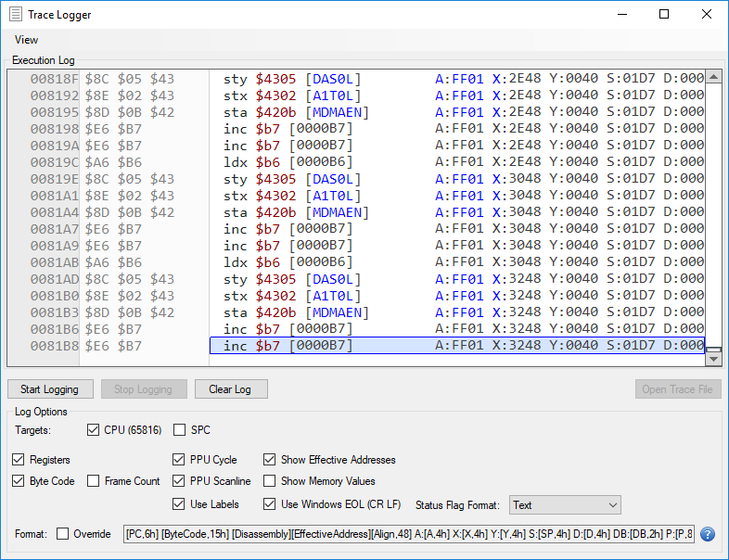
Task: Click the format string input field
Action: 409,534
